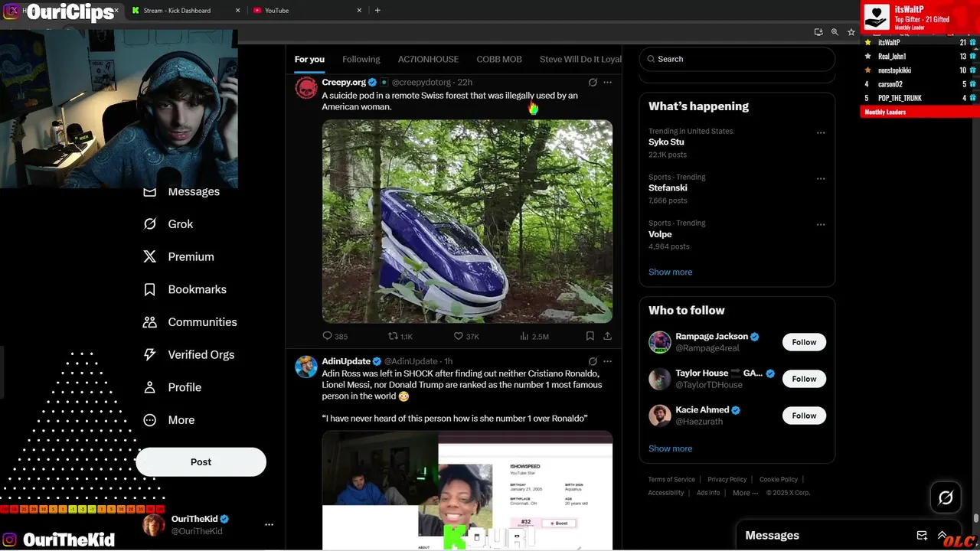This screenshot has width=980, height=551.
Task: Open the Communities sidebar icon
Action: point(150,322)
